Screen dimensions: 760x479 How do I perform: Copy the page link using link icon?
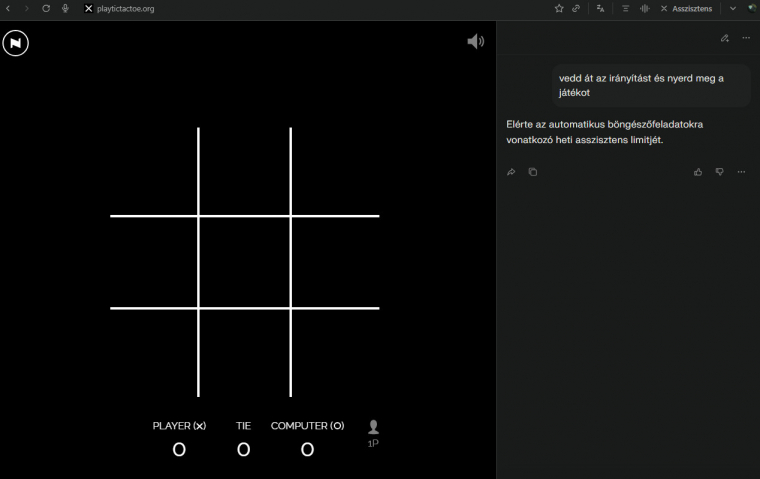[576, 8]
